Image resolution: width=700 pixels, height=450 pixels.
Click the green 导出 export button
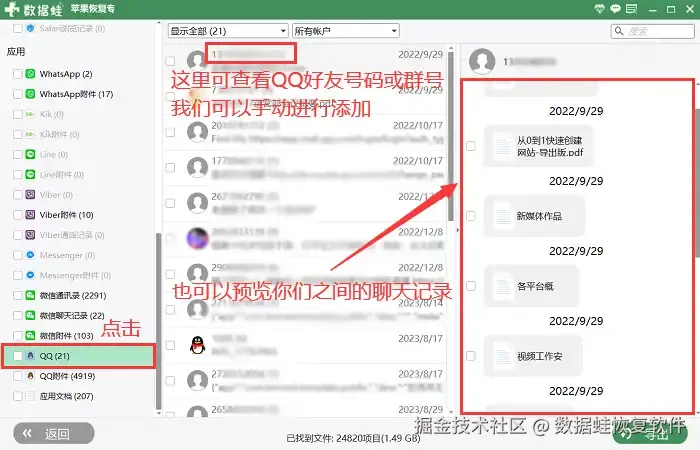pyautogui.click(x=650, y=433)
